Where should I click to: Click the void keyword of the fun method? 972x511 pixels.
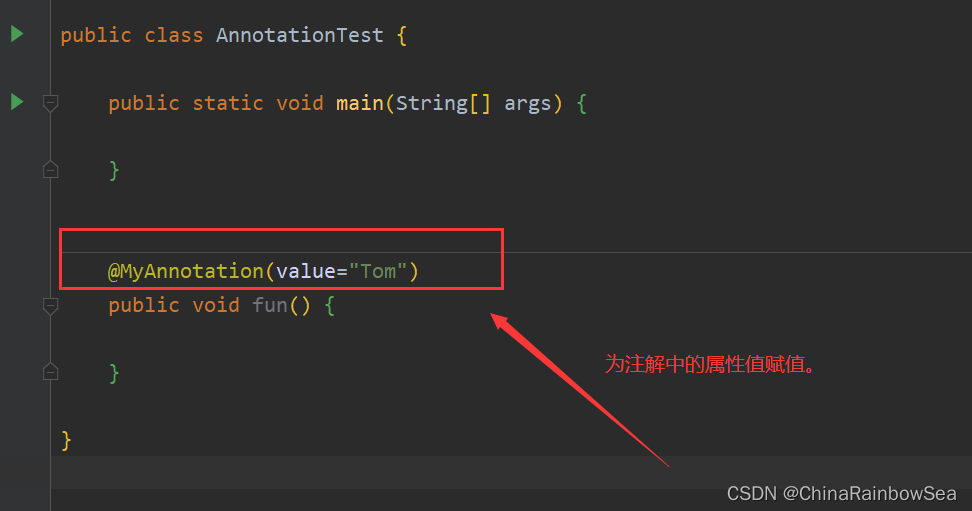click(x=216, y=305)
